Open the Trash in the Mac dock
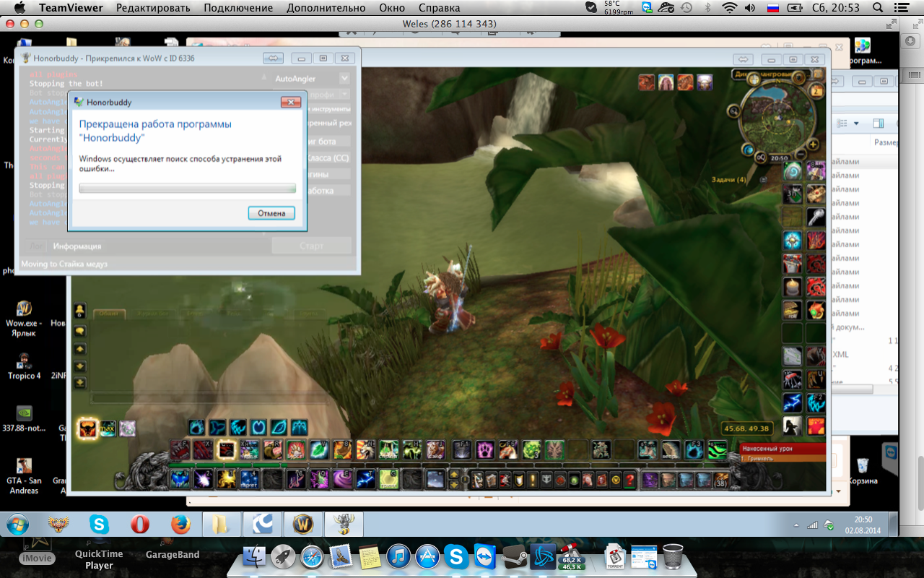Screen dimensions: 924x578 673,556
